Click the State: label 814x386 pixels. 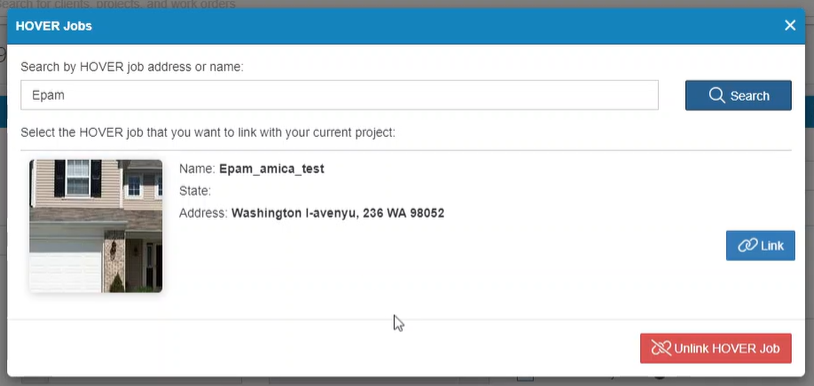(x=195, y=191)
